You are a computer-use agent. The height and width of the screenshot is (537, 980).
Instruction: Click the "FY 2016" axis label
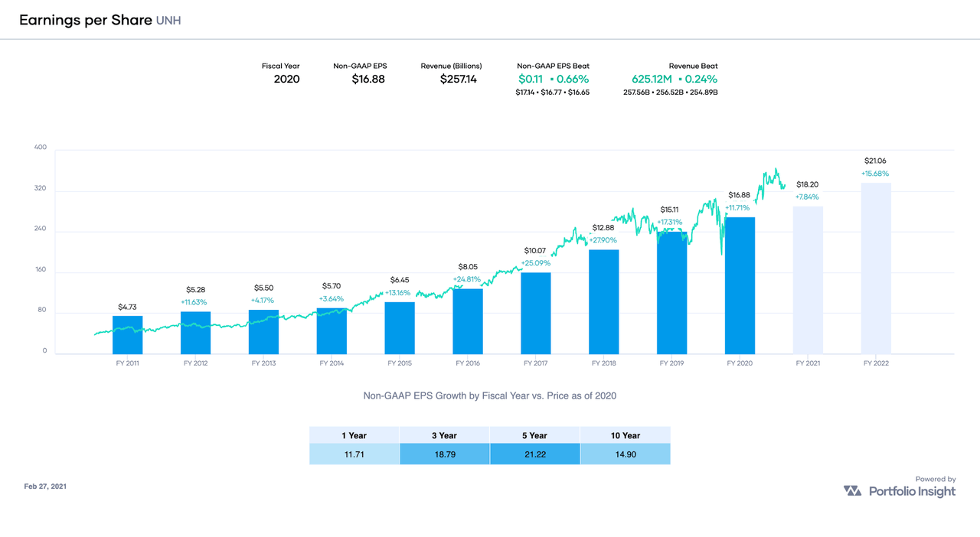coord(468,363)
